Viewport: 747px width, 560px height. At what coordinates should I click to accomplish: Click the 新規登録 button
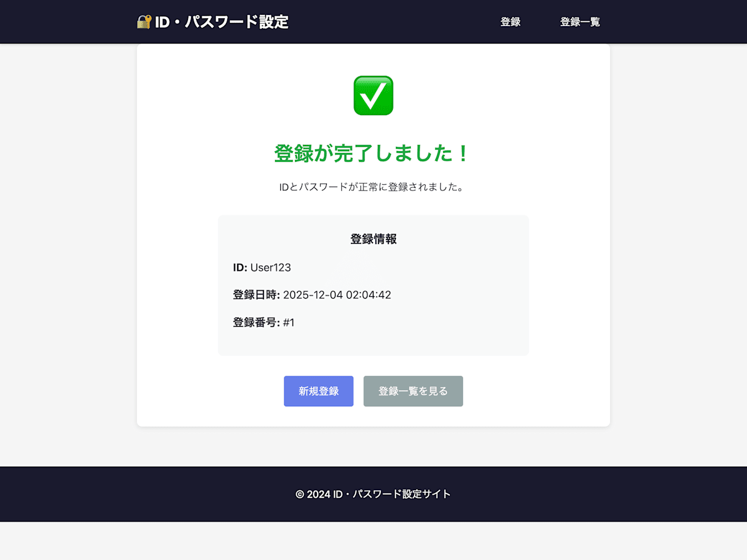318,391
